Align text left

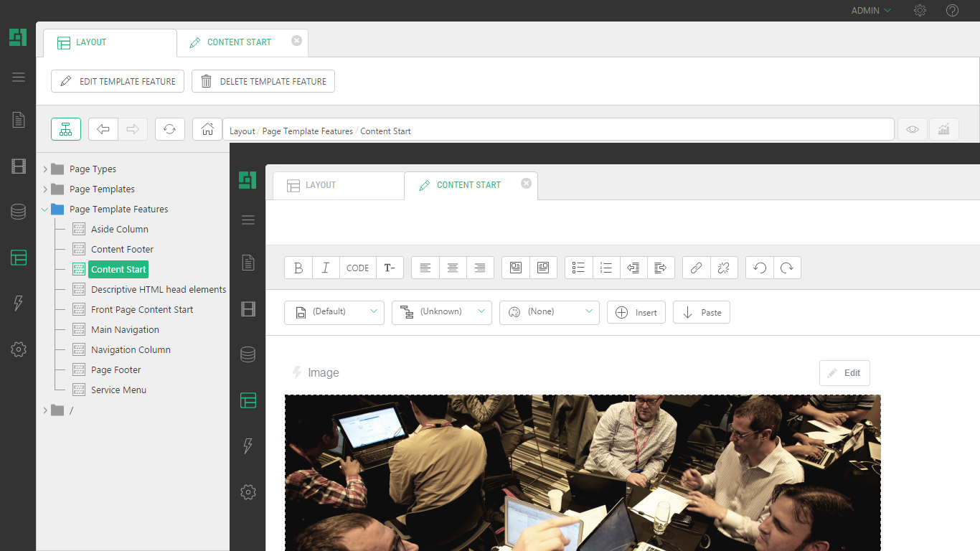click(x=425, y=268)
